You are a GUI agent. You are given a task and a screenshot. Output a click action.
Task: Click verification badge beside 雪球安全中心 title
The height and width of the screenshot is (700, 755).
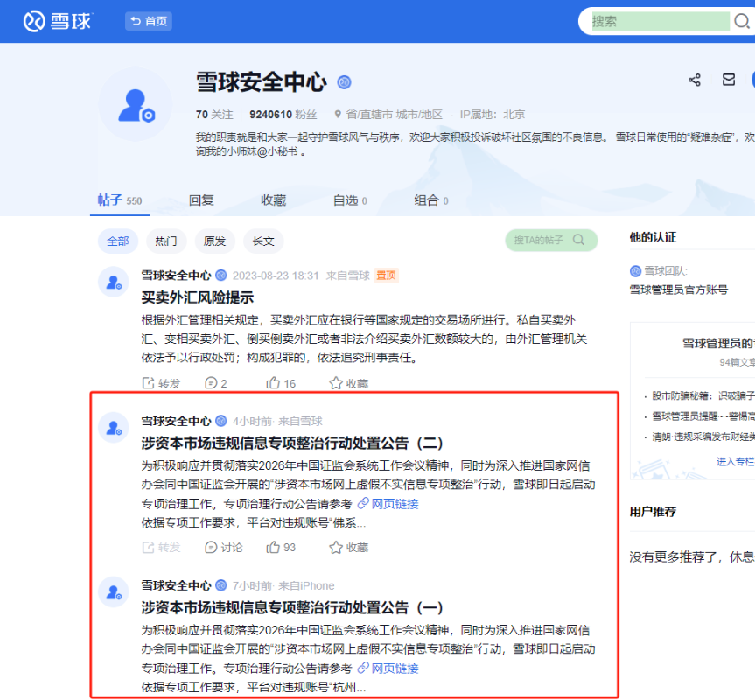[345, 82]
